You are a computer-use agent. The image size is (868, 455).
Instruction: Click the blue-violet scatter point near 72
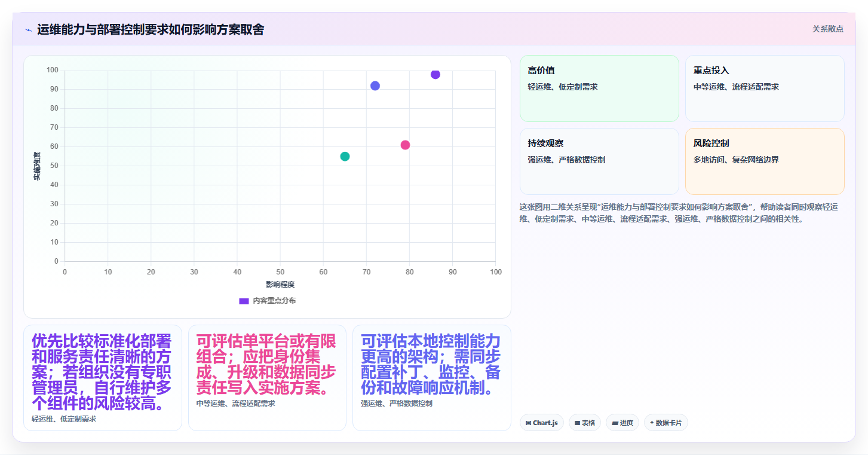click(x=375, y=85)
